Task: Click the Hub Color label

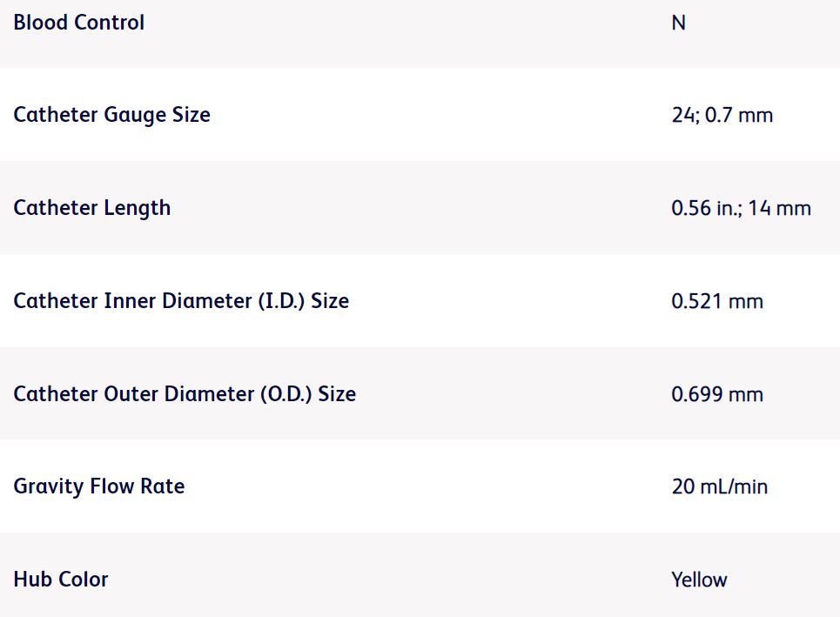Action: pos(61,580)
